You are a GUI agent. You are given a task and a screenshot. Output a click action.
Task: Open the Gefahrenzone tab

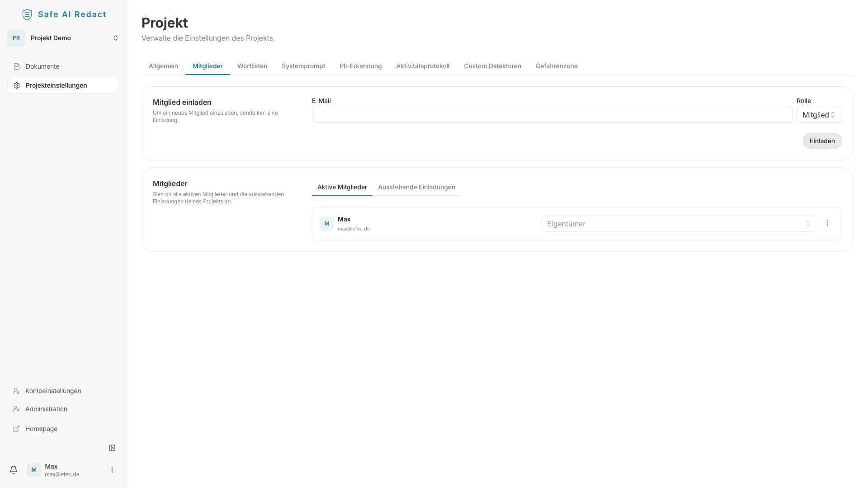[556, 66]
